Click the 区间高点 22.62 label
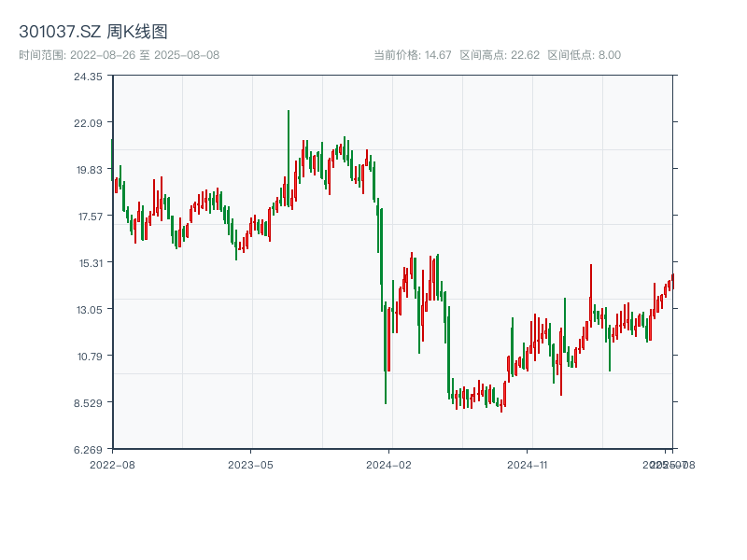747x560 pixels. [x=500, y=55]
